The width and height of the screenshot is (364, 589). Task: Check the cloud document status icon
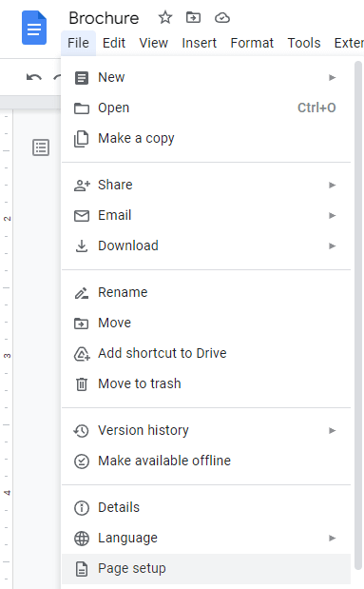tap(222, 18)
